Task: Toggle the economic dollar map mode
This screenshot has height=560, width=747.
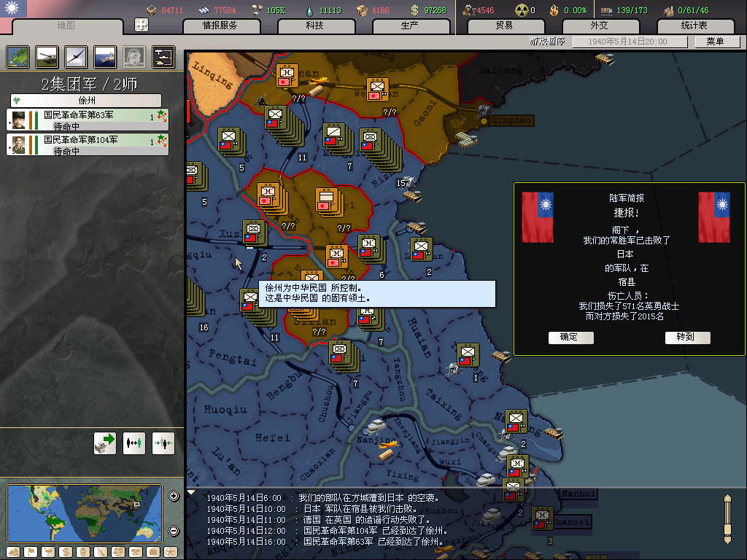Action: 64,551
